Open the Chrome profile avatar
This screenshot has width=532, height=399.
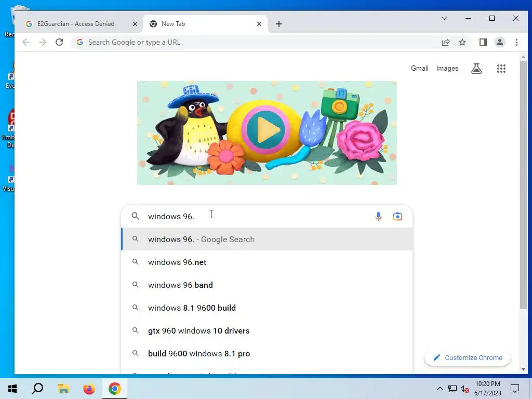tap(499, 42)
